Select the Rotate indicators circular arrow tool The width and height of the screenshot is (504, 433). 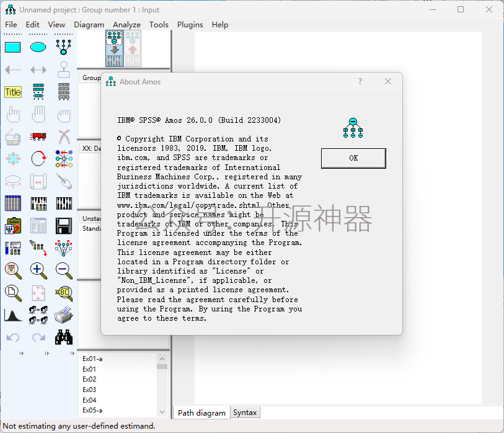point(38,159)
